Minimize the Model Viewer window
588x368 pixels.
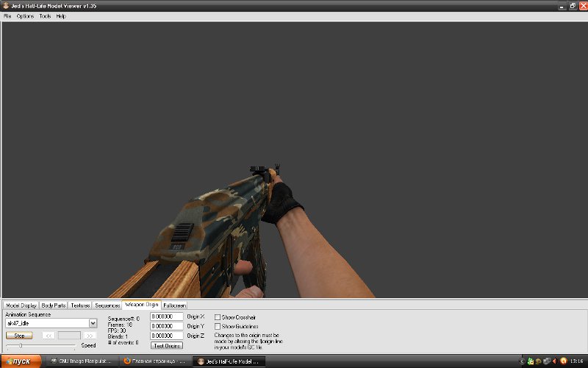click(562, 6)
